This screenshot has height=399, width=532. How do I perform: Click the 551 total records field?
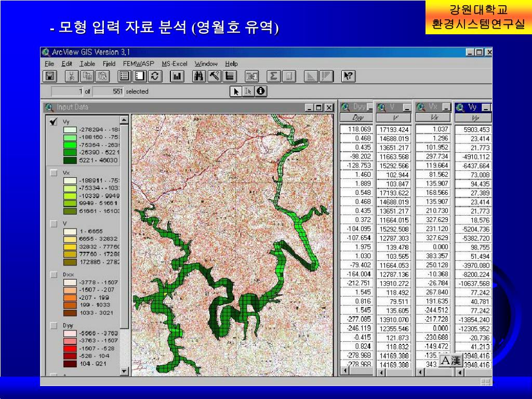pos(108,91)
